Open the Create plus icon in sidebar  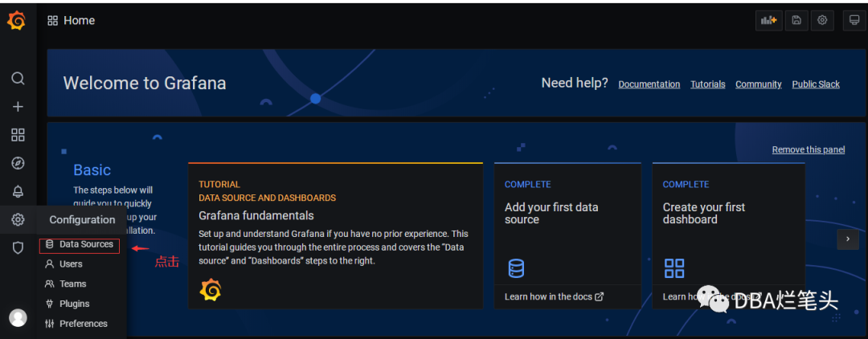pos(18,107)
